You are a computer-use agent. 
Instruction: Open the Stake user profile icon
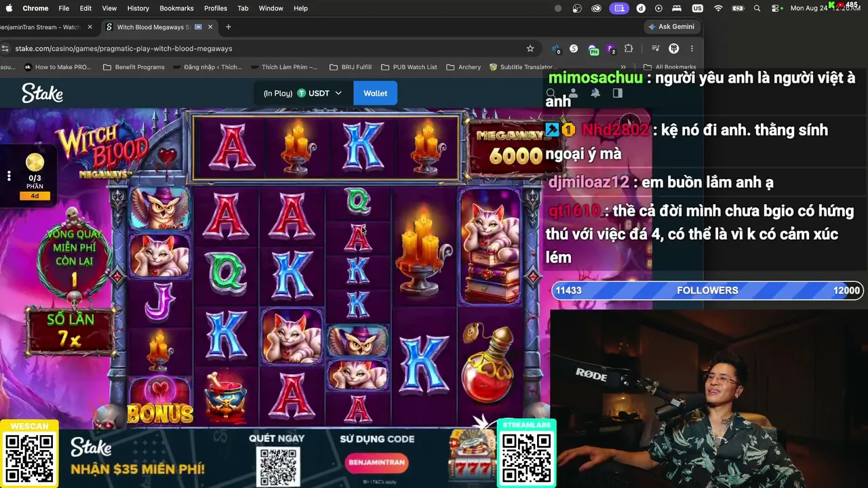pos(573,94)
